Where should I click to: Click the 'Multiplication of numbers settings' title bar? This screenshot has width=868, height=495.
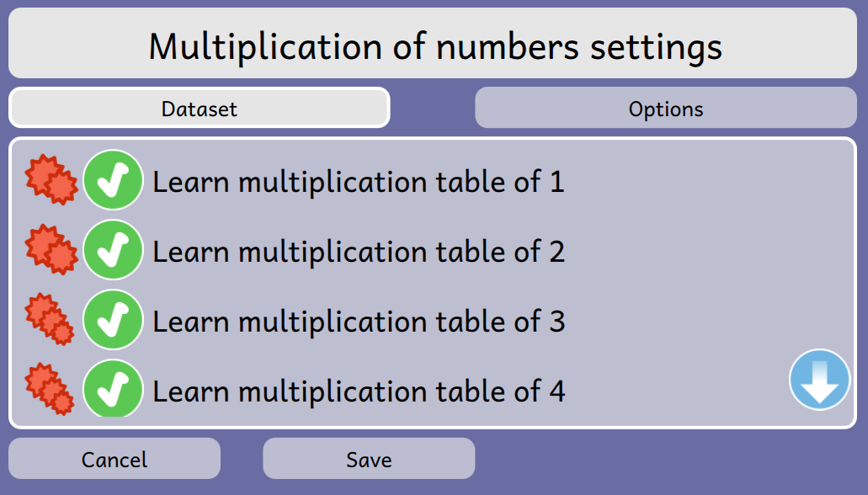433,43
